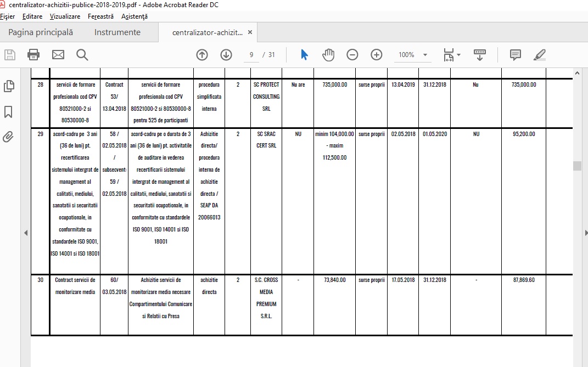The image size is (588, 367).
Task: Click the Print file icon
Action: [33, 55]
